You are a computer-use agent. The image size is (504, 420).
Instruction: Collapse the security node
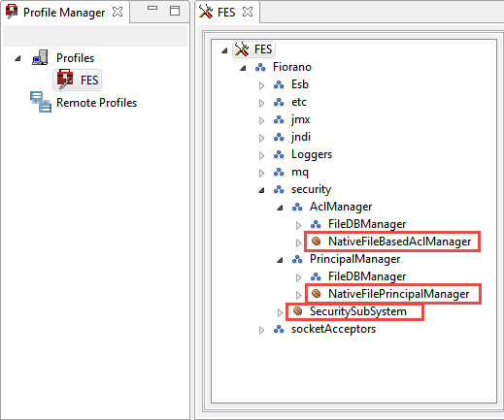[x=261, y=190]
